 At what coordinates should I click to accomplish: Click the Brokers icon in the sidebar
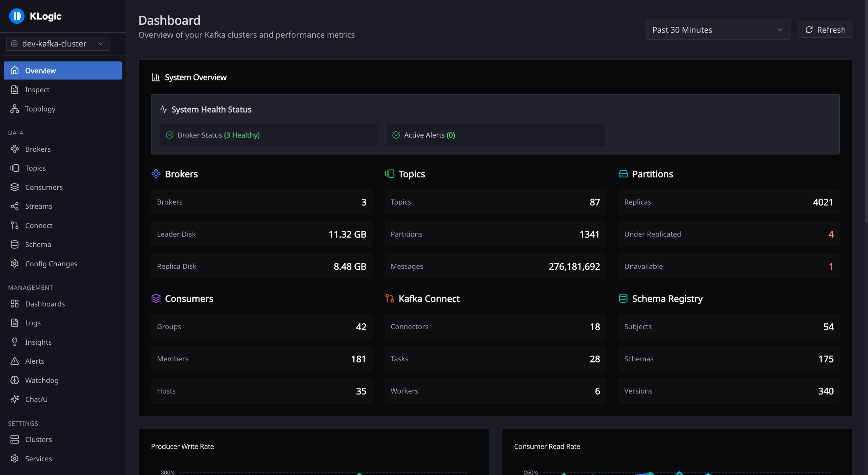click(15, 149)
